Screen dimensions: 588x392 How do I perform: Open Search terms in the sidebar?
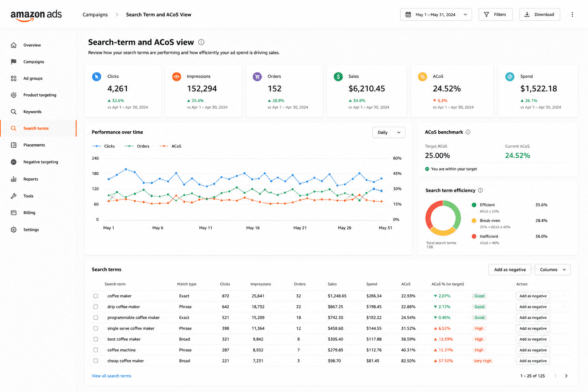click(38, 129)
